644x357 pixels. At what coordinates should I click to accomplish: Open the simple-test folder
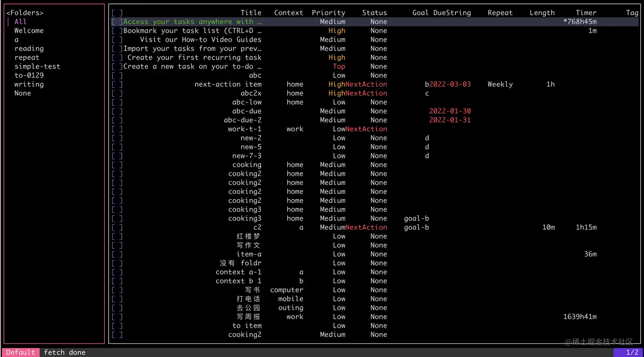click(37, 66)
